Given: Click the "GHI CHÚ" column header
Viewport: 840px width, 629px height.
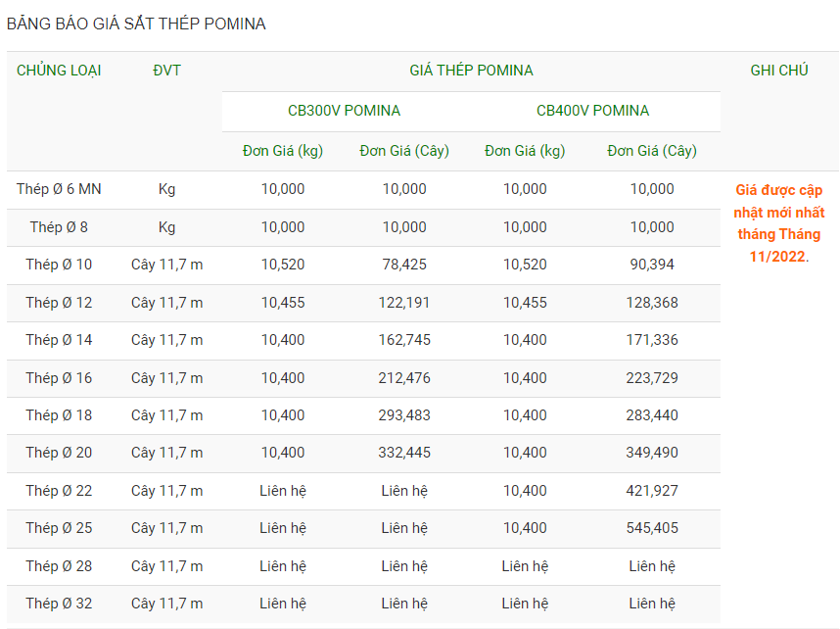Looking at the screenshot, I should [x=779, y=71].
